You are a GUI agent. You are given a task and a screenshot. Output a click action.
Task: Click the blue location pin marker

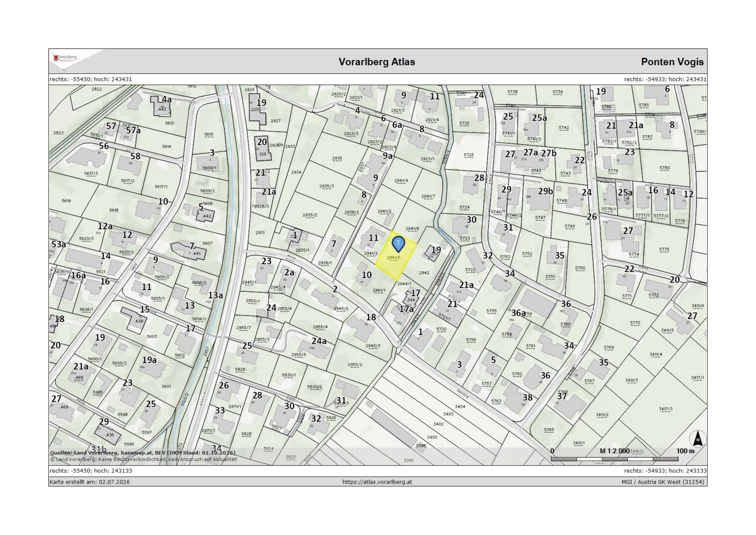[x=398, y=244]
